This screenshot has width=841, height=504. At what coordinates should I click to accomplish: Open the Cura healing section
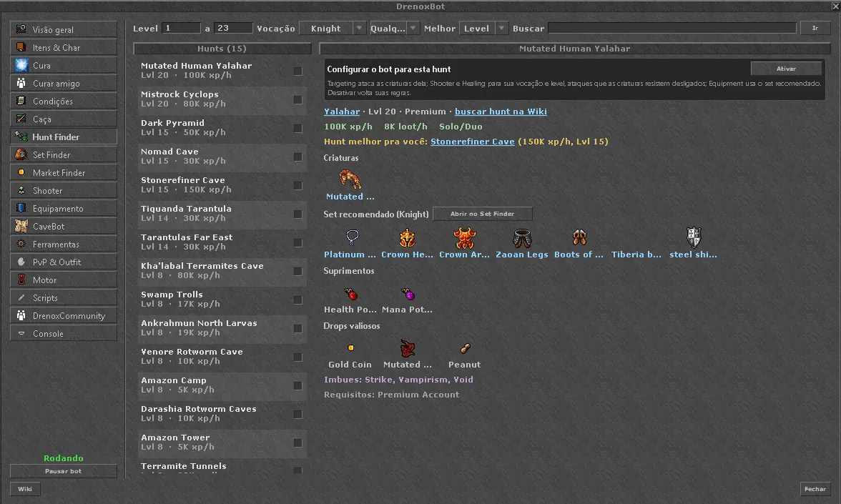(63, 66)
